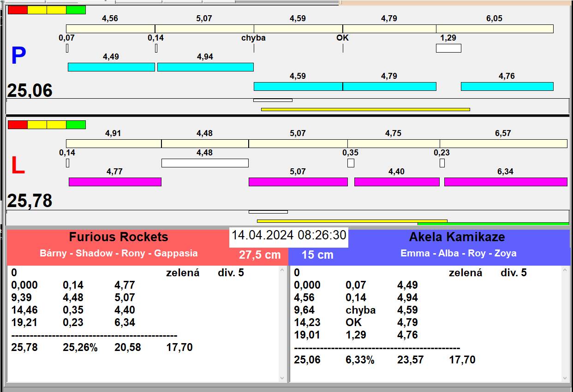The width and height of the screenshot is (573, 392).
Task: Select the beige bar labeled 4,91
Action: click(113, 143)
